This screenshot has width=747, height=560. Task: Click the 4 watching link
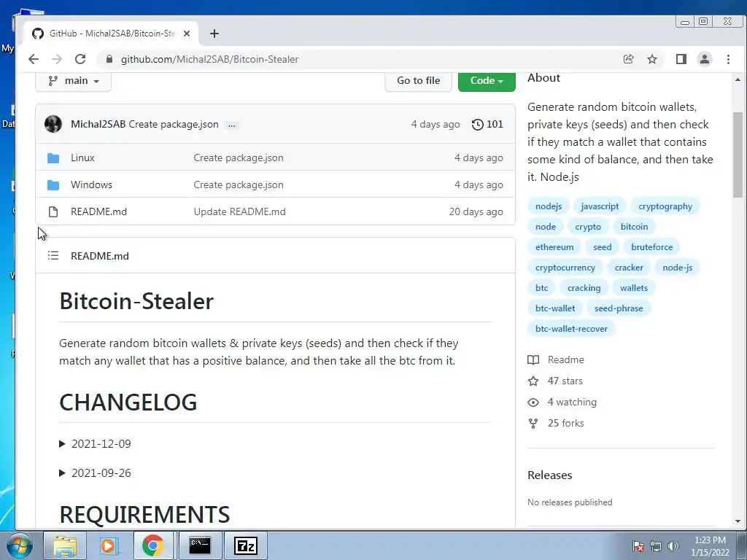[x=562, y=402]
